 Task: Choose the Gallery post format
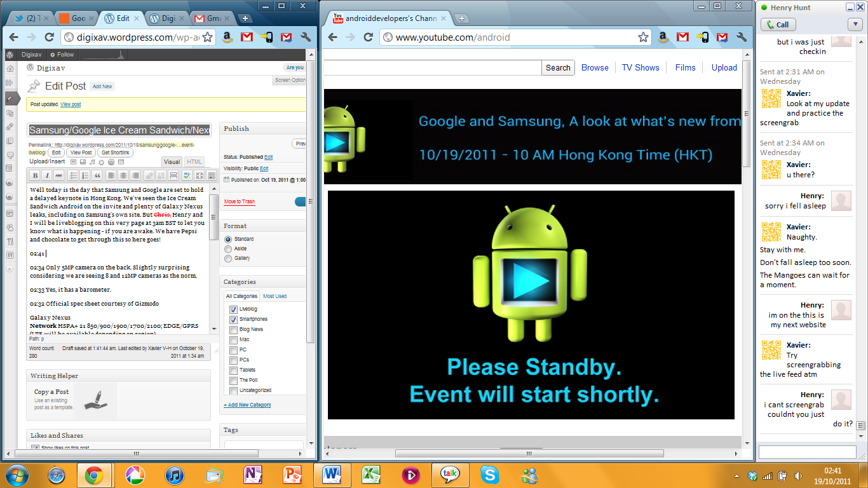228,259
